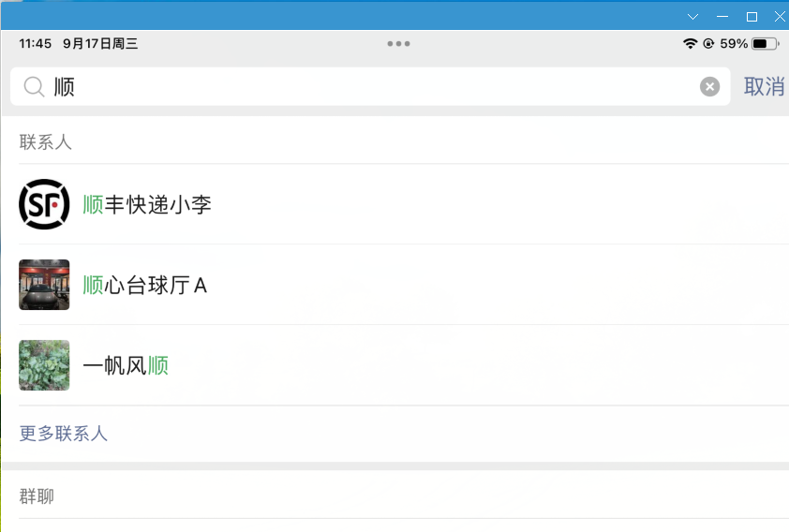This screenshot has height=532, width=789.
Task: Clear the search text with X icon
Action: pos(709,86)
